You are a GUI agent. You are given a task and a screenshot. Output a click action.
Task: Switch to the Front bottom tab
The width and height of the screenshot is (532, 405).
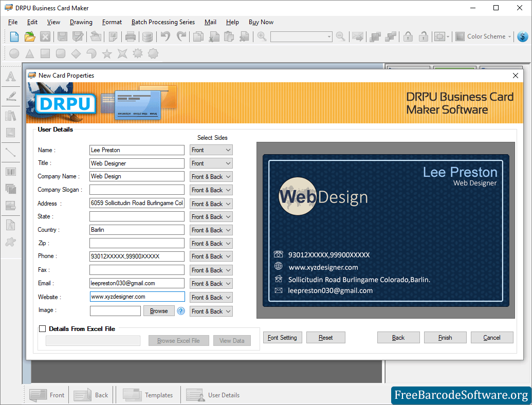pos(47,395)
